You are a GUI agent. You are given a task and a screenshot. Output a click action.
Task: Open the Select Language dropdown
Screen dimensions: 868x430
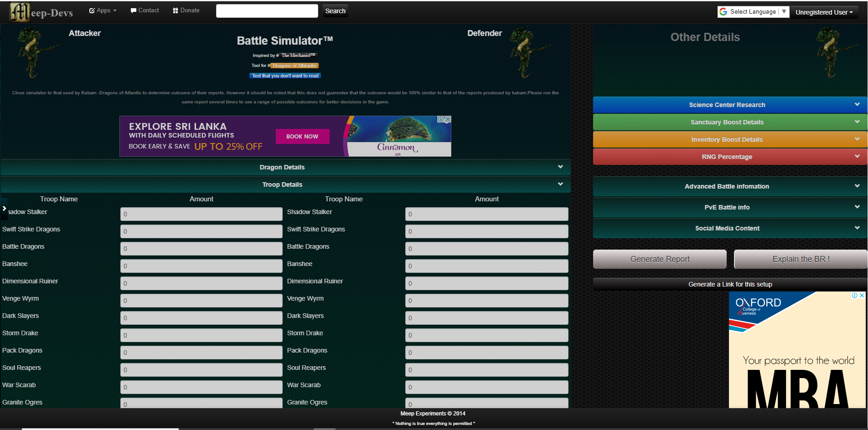[753, 12]
